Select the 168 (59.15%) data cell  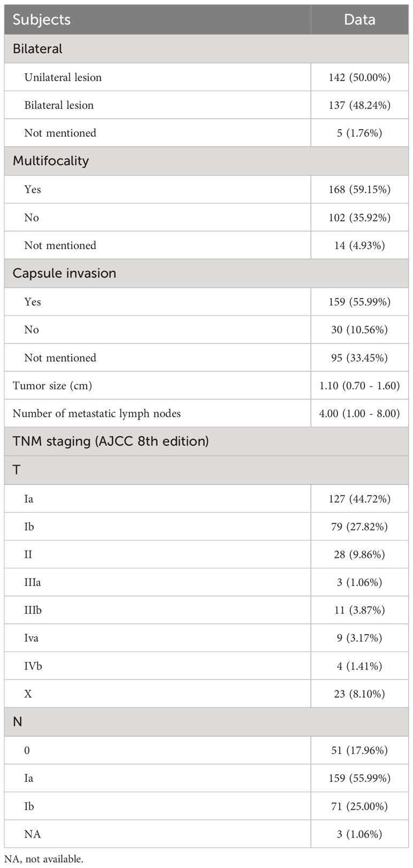click(360, 189)
